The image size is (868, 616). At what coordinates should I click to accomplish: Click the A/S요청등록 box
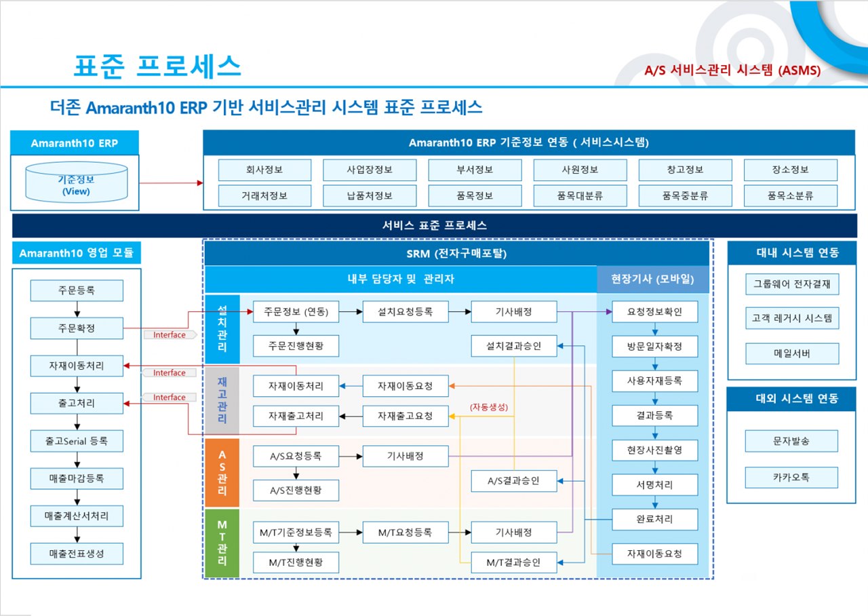coord(296,456)
